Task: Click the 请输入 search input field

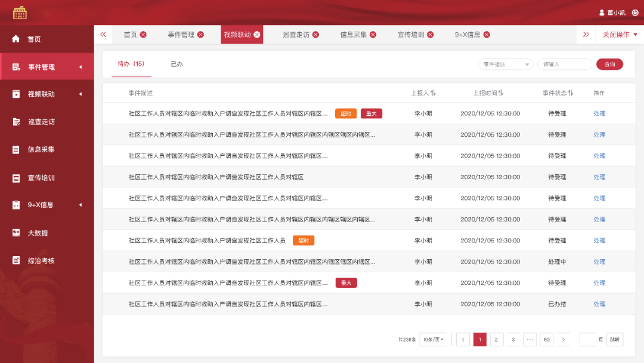Action: click(x=564, y=64)
